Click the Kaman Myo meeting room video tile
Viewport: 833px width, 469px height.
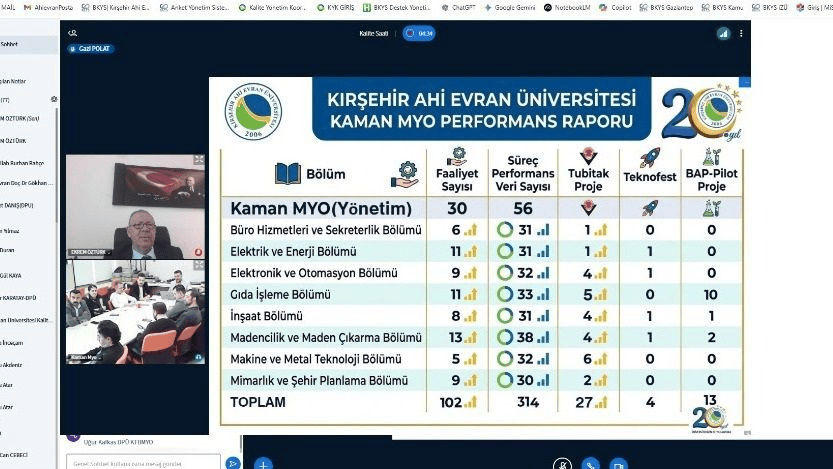pos(135,312)
